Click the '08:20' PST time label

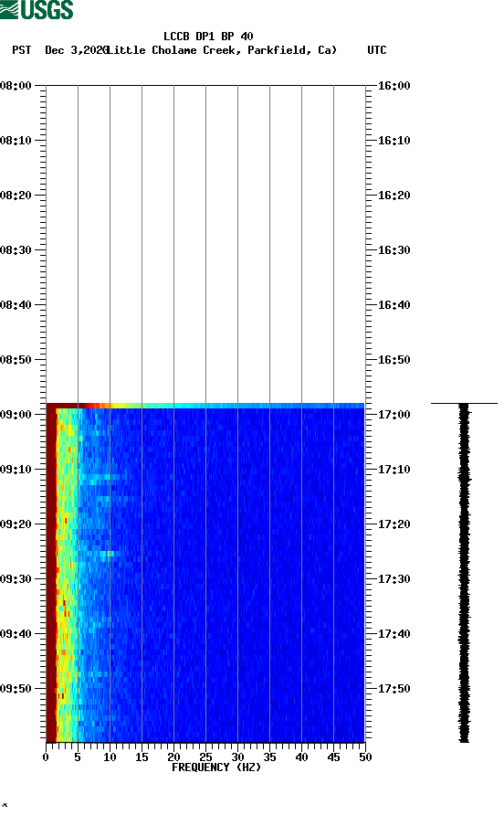[16, 196]
